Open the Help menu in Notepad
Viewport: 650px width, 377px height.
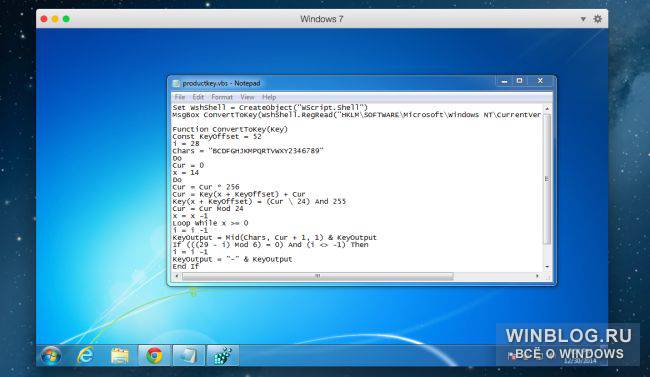[269, 97]
